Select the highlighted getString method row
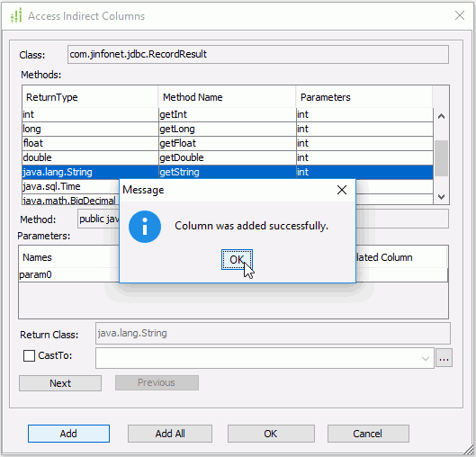 tap(228, 172)
